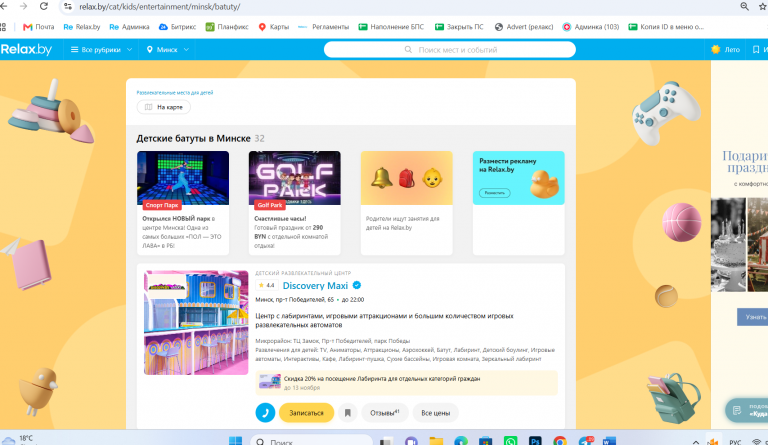This screenshot has width=768, height=445.
Task: Open Google Chrome from the taskbar
Action: [560, 441]
